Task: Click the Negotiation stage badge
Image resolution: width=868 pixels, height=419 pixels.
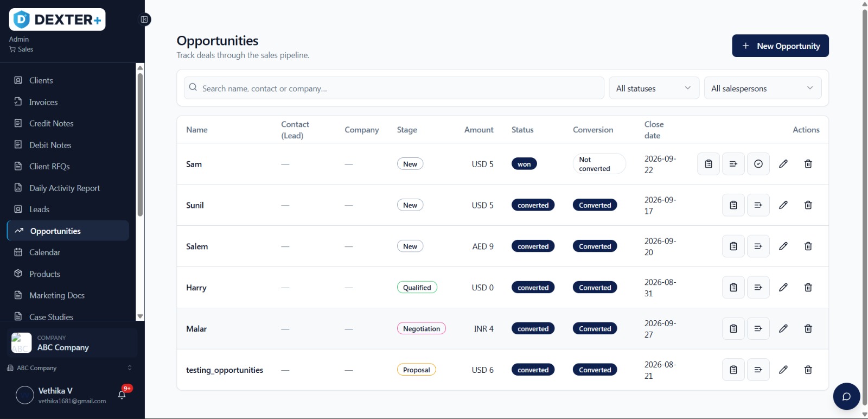Action: [422, 329]
